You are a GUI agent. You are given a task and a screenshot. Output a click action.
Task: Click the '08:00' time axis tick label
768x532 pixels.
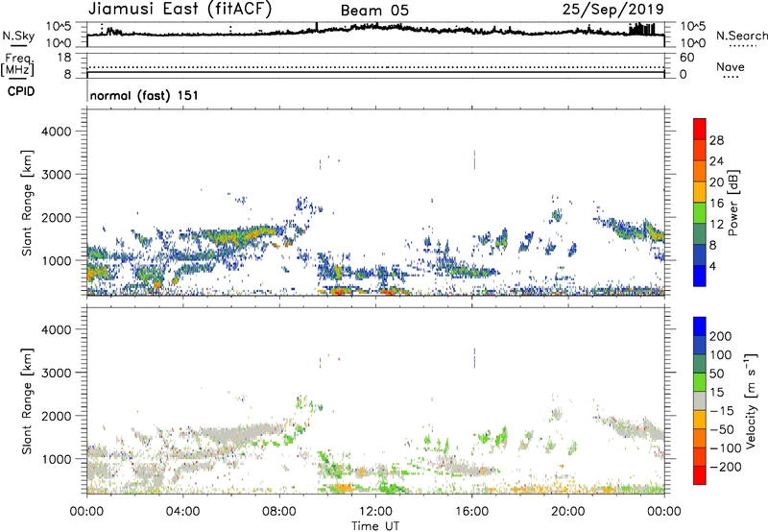tap(279, 512)
